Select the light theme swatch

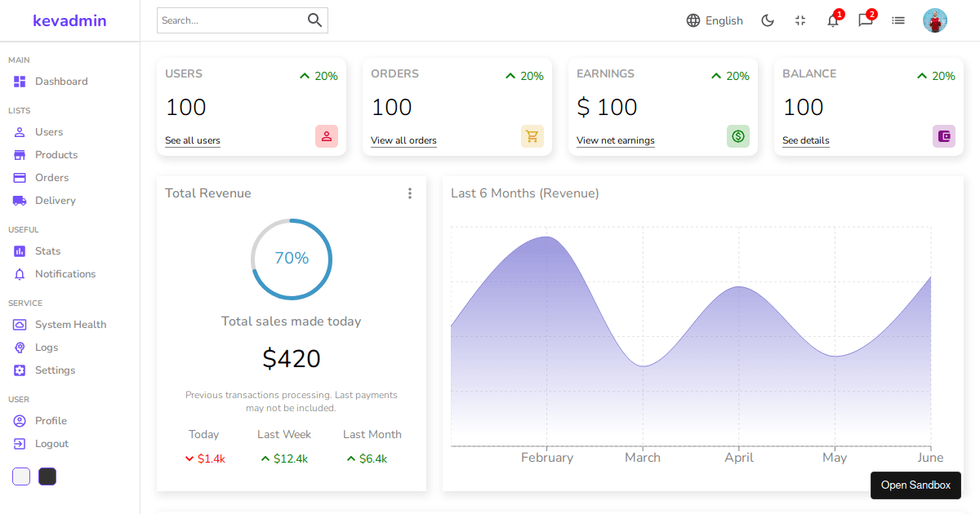20,476
